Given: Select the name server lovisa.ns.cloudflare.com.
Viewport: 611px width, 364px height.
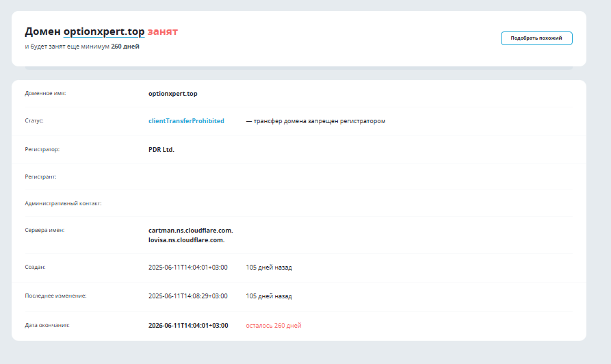Looking at the screenshot, I should [x=187, y=240].
